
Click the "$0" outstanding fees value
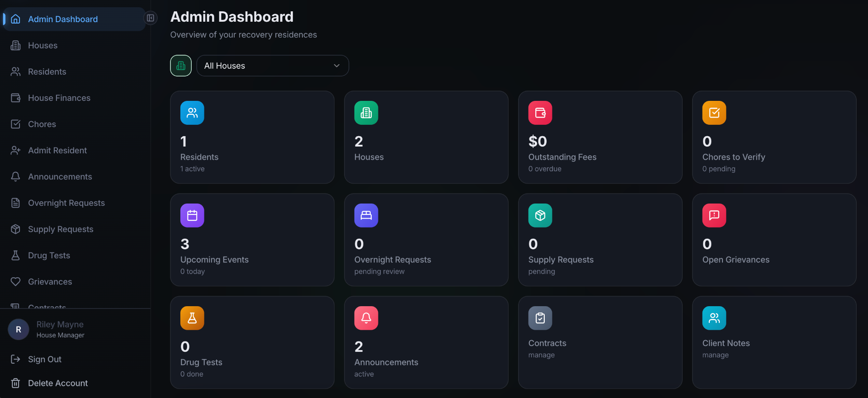(538, 142)
